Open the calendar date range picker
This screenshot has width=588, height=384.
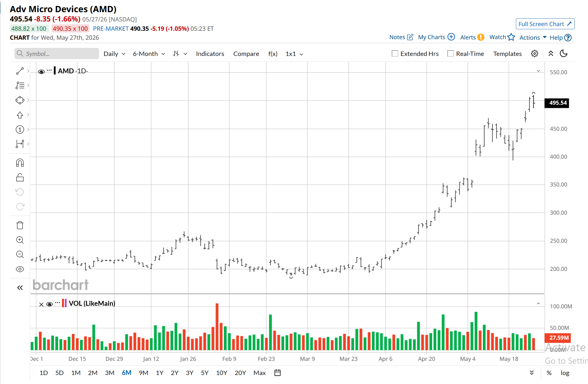(277, 373)
